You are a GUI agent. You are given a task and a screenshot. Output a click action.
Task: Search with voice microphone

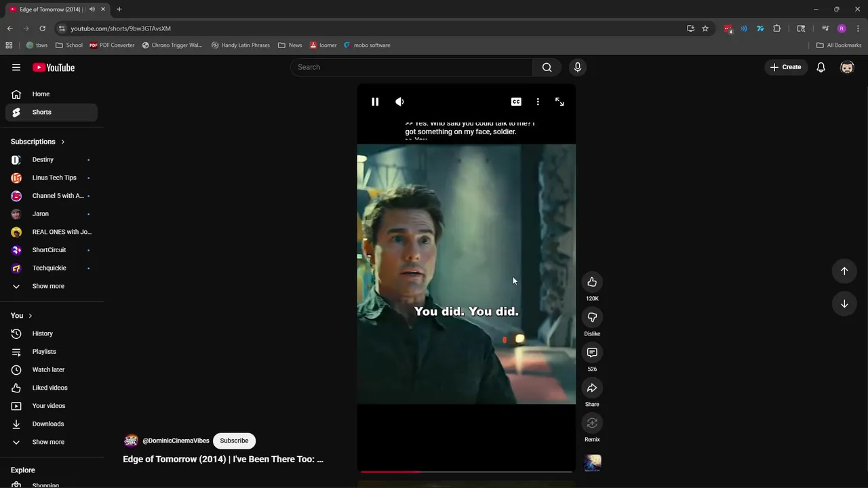[578, 67]
